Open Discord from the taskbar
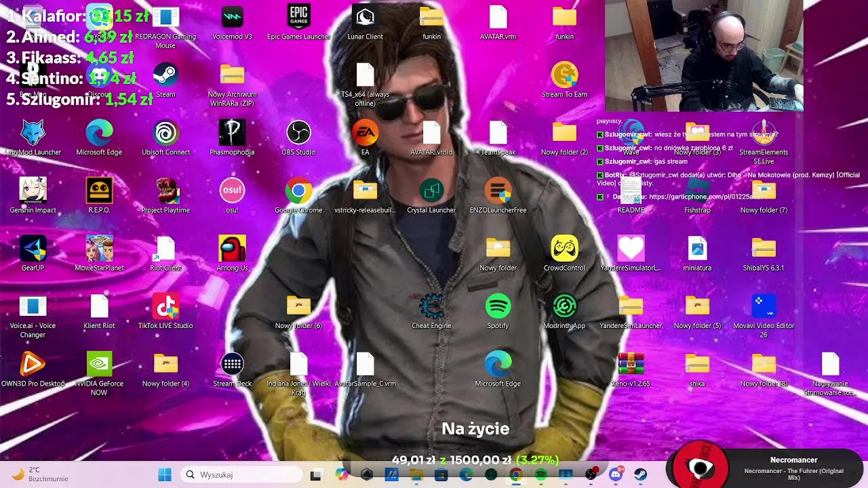This screenshot has width=868, height=488. pos(616,474)
